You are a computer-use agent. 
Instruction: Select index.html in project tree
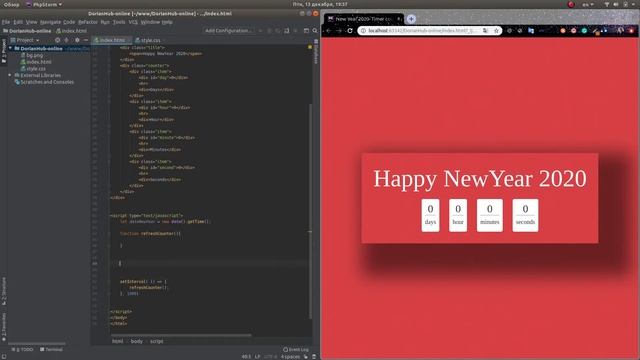pos(36,62)
